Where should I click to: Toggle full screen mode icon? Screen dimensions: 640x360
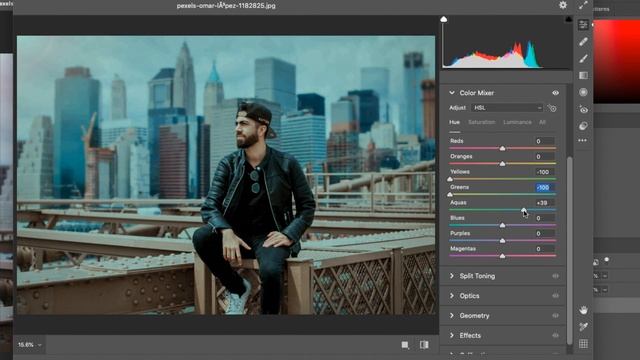(583, 5)
